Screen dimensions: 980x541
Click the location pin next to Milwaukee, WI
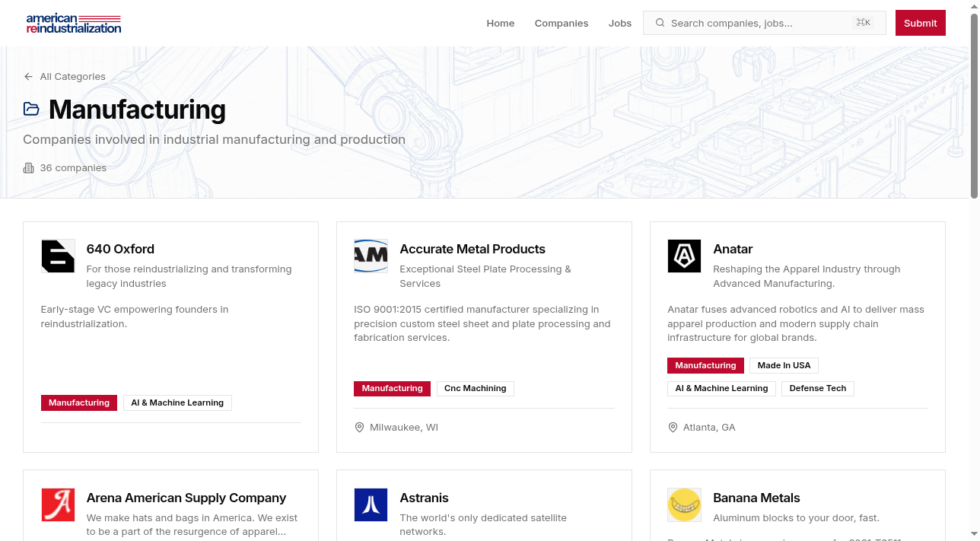tap(359, 428)
